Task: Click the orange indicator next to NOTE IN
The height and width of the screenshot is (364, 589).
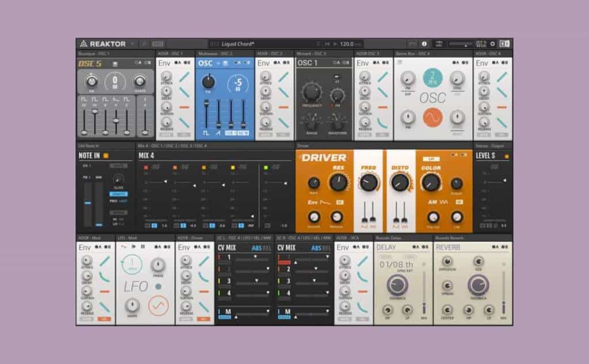Action: pos(106,155)
